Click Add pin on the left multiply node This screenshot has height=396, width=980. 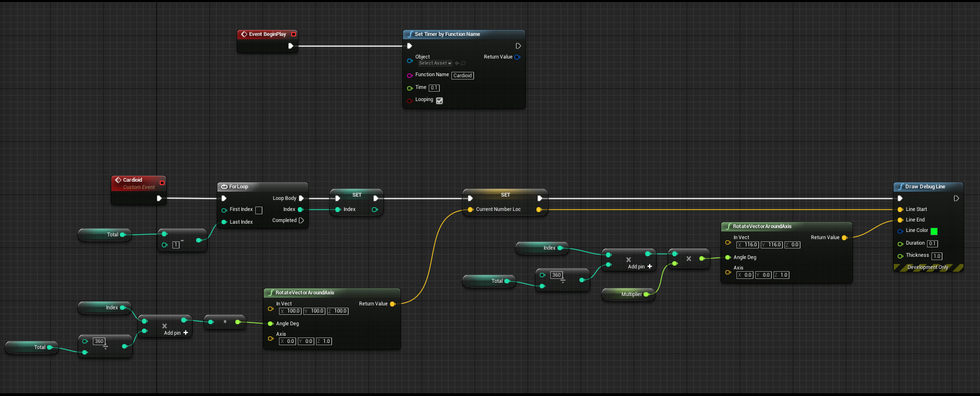click(x=176, y=333)
